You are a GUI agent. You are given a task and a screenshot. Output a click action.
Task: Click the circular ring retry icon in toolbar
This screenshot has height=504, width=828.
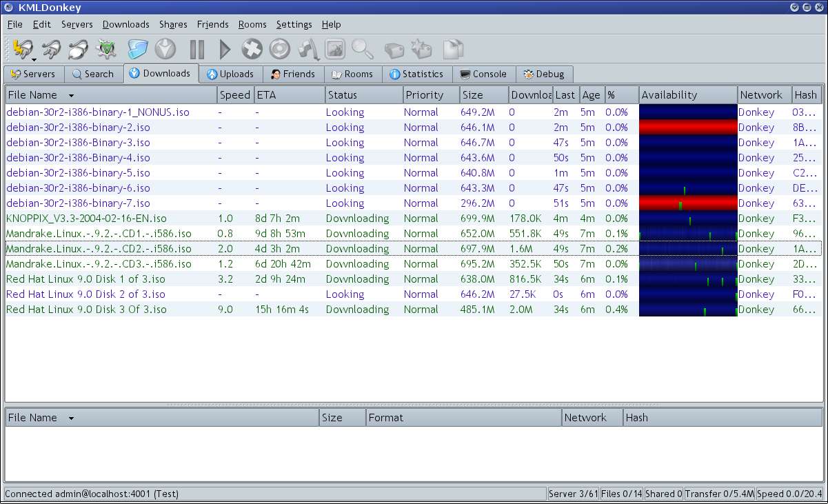(279, 49)
